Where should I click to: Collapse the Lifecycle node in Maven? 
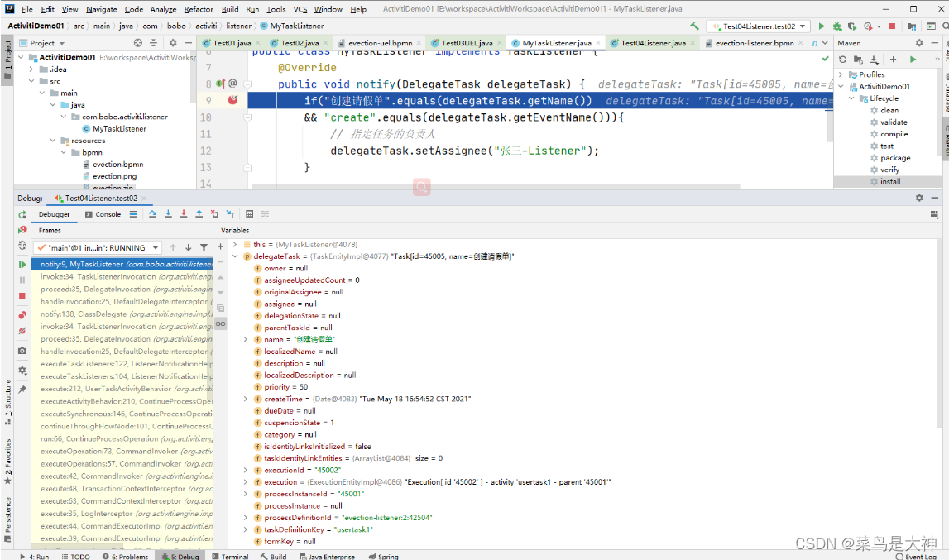pyautogui.click(x=851, y=98)
